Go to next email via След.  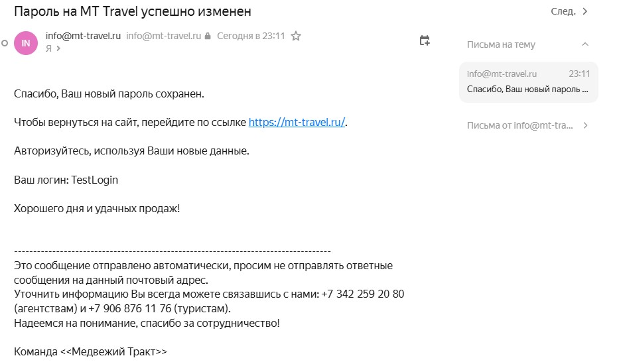tap(569, 11)
